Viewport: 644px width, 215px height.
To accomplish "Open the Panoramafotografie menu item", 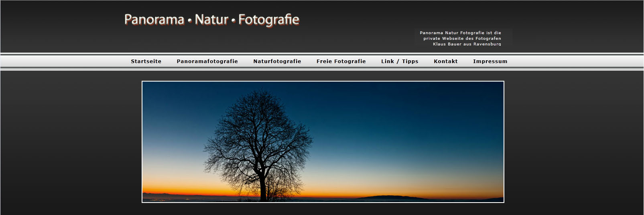I will [207, 61].
